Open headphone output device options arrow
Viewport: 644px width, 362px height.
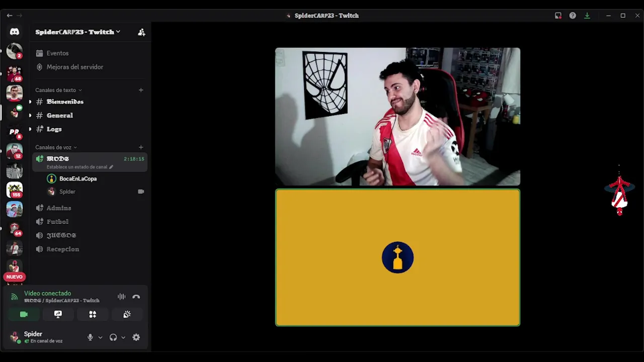[x=123, y=337]
